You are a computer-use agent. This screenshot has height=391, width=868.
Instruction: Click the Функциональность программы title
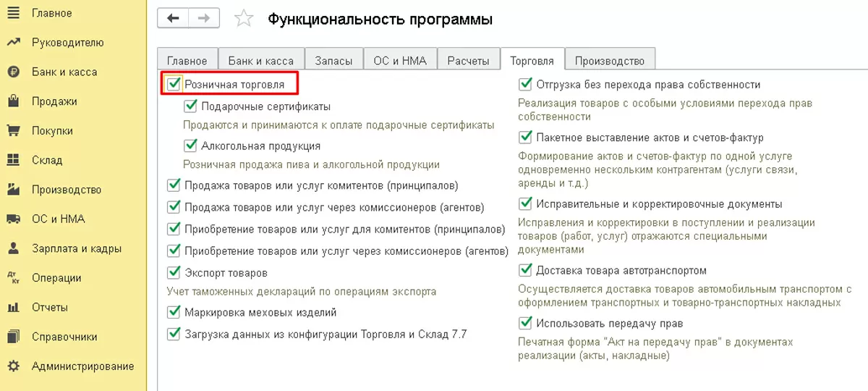[380, 20]
